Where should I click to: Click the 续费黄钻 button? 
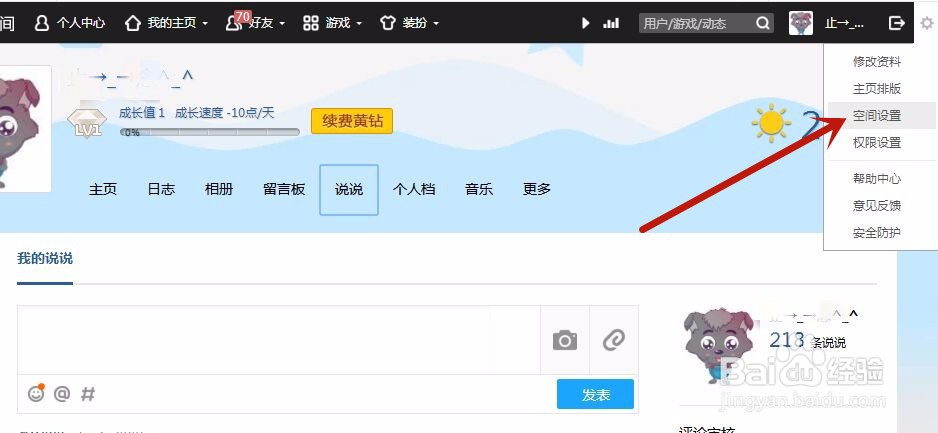coord(352,121)
